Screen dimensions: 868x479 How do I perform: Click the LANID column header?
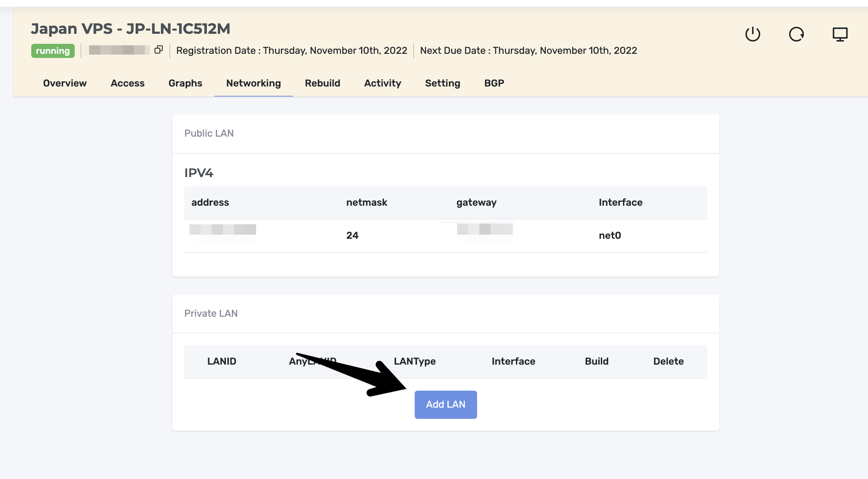pyautogui.click(x=222, y=361)
